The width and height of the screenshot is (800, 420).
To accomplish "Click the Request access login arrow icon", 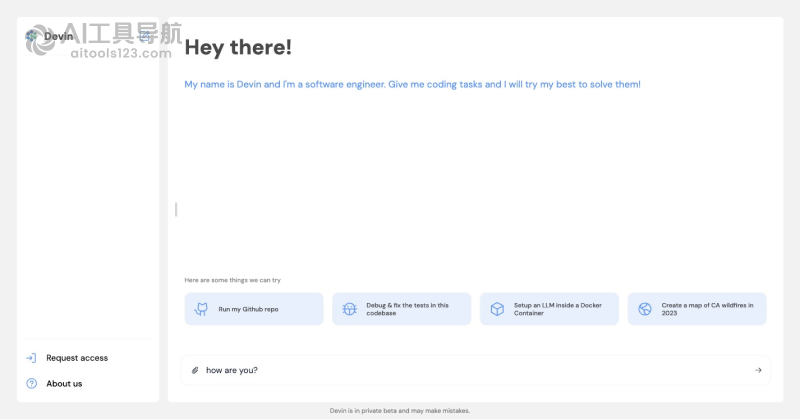I will click(x=31, y=358).
